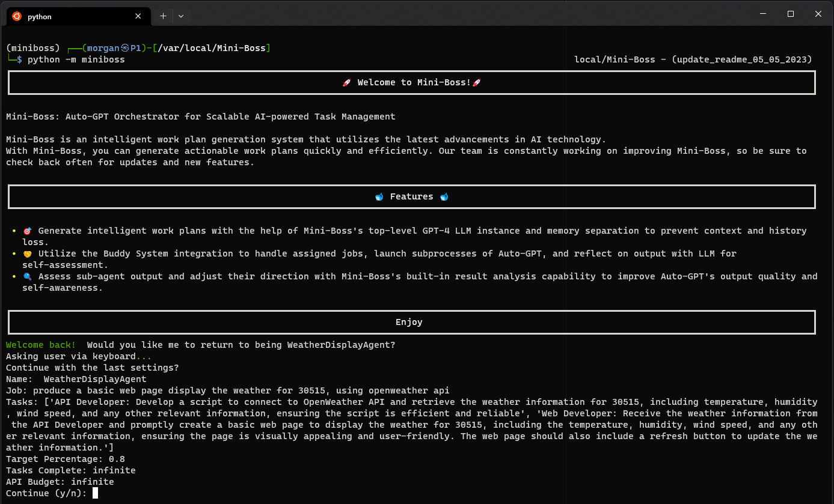The image size is (834, 504).
Task: Click the '/var/local/Mini-Boss' path in the prompt
Action: 212,48
